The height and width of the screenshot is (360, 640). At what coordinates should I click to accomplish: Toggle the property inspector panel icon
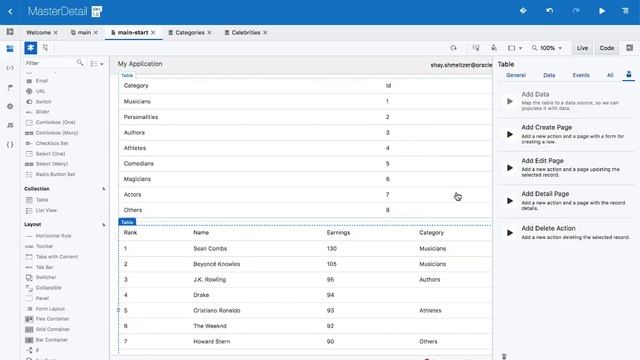(629, 48)
